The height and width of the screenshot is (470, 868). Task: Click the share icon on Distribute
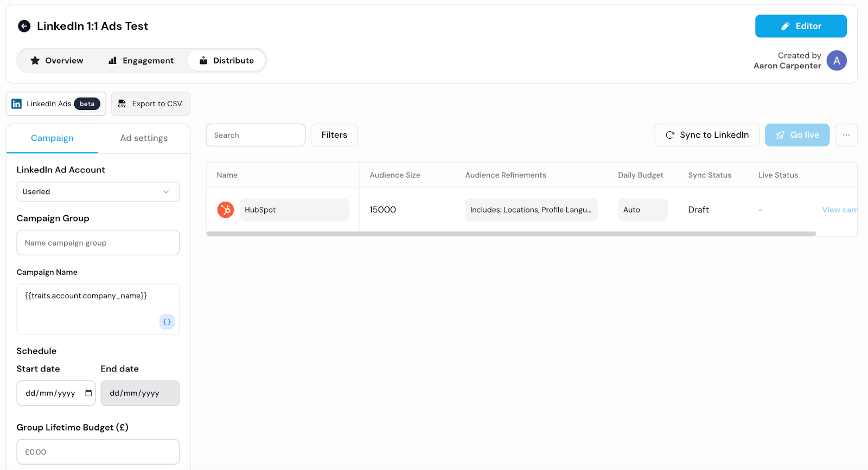point(203,60)
